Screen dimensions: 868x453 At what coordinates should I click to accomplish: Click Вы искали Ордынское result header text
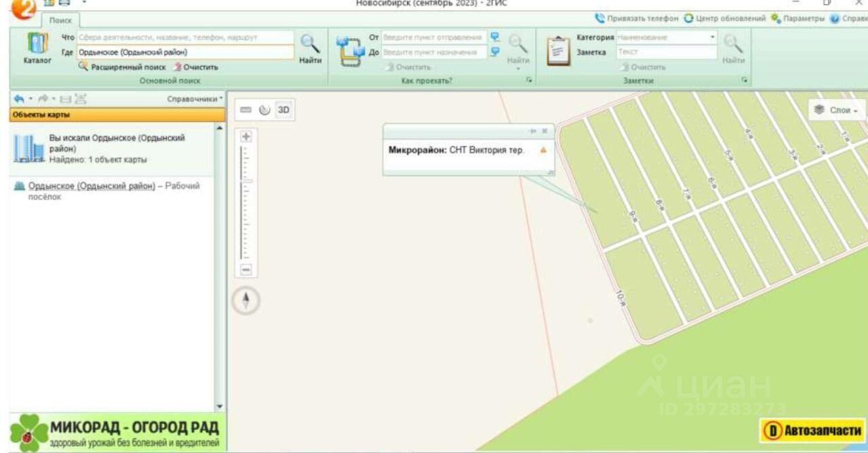118,143
